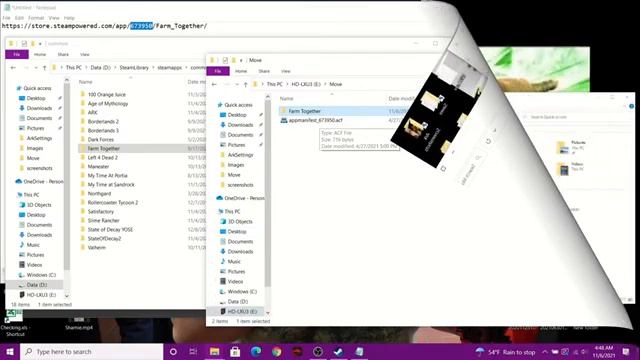Sort by Name column in Move window

(287, 98)
